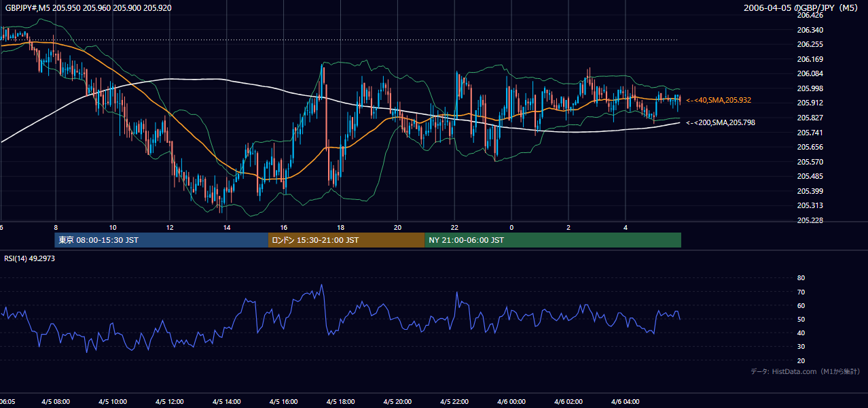This screenshot has height=408, width=868.
Task: Click the RSI 80 level label
Action: [x=801, y=278]
